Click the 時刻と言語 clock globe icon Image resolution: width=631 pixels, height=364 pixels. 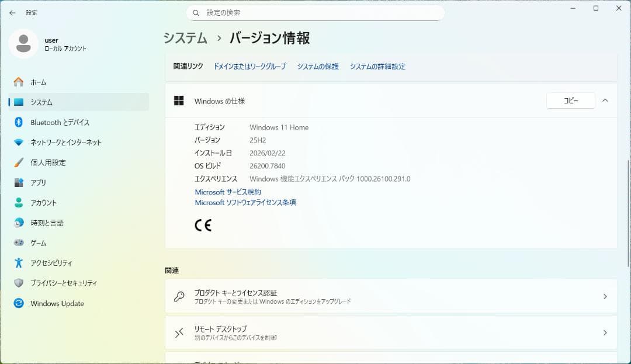tap(19, 223)
